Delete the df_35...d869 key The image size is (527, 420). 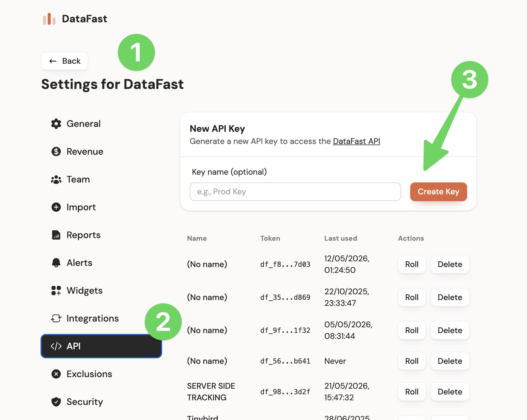pyautogui.click(x=450, y=297)
